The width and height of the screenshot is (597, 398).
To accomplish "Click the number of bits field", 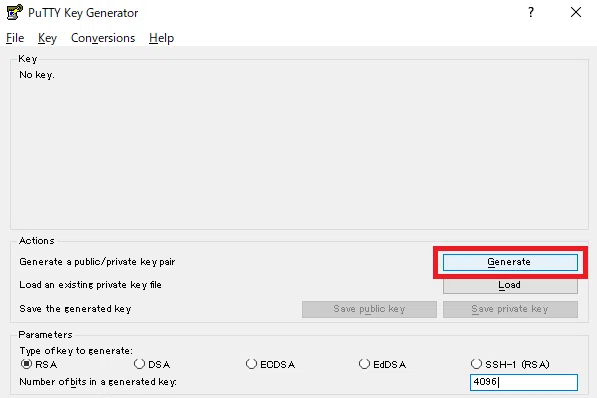I will coord(524,382).
